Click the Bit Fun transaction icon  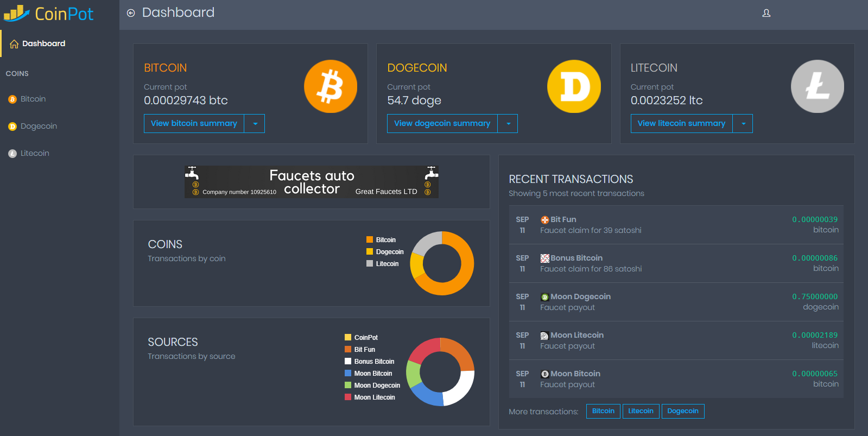tap(544, 220)
